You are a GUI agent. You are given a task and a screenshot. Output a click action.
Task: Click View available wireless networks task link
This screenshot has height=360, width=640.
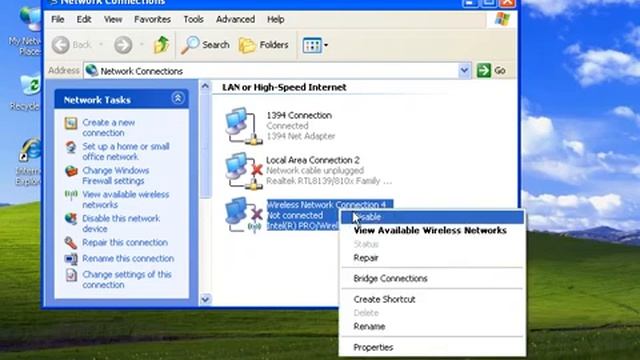click(125, 200)
